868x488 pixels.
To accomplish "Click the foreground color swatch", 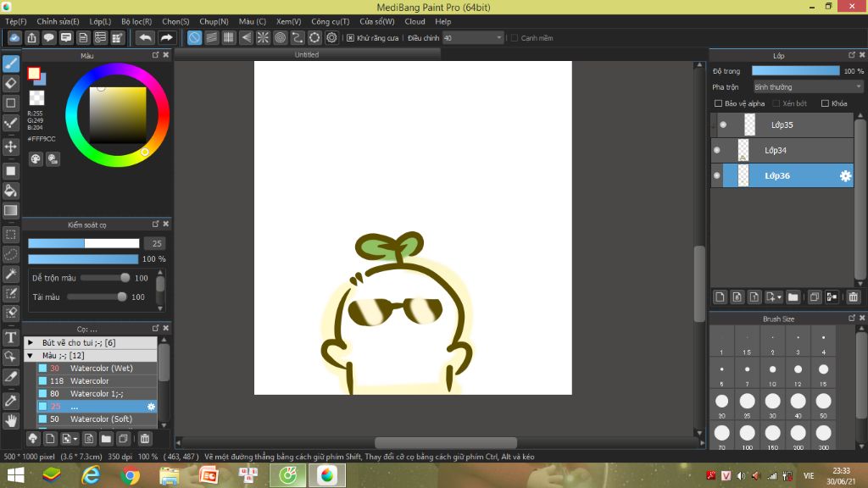I will click(34, 73).
